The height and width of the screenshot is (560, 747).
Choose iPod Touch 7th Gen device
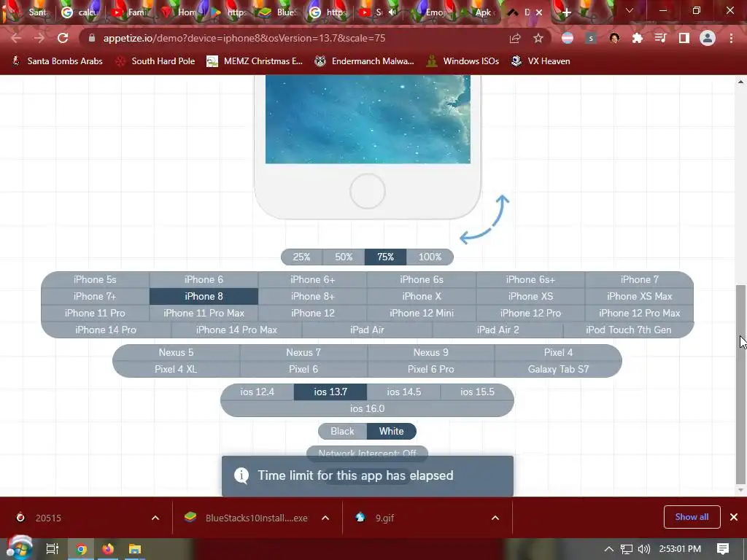coord(628,330)
